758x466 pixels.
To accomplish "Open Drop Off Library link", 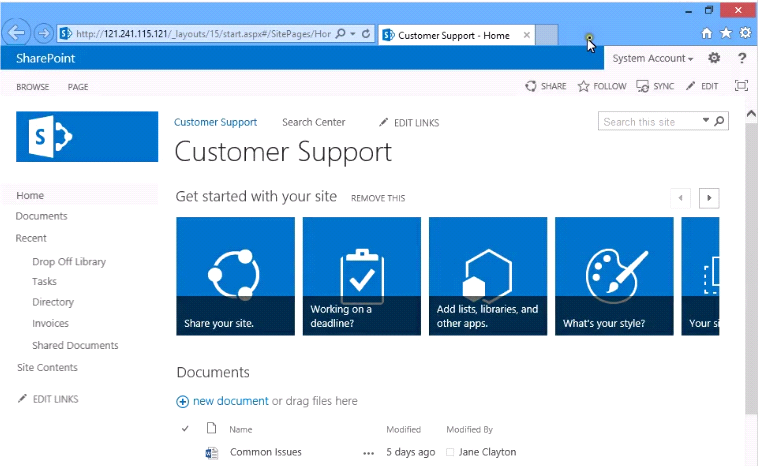I will coord(69,262).
